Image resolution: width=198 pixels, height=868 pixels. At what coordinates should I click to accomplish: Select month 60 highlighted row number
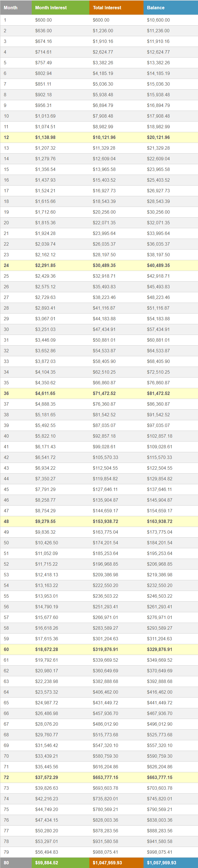pyautogui.click(x=6, y=650)
